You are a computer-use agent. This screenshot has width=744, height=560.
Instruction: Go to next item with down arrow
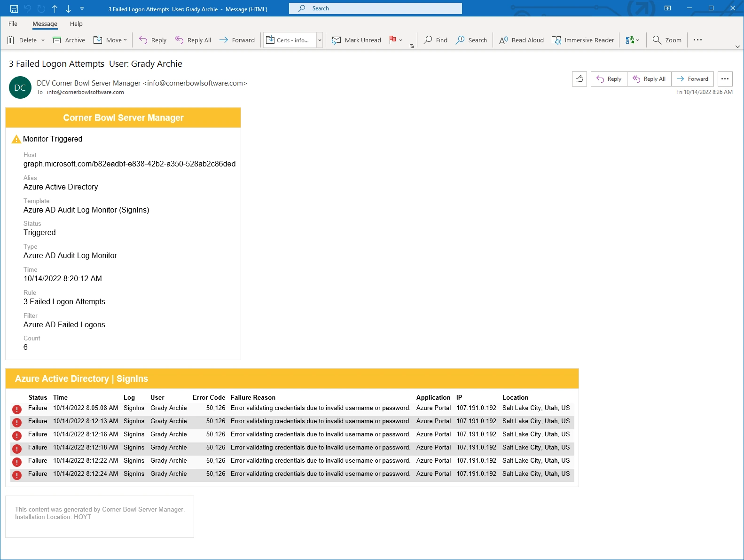[x=68, y=8]
